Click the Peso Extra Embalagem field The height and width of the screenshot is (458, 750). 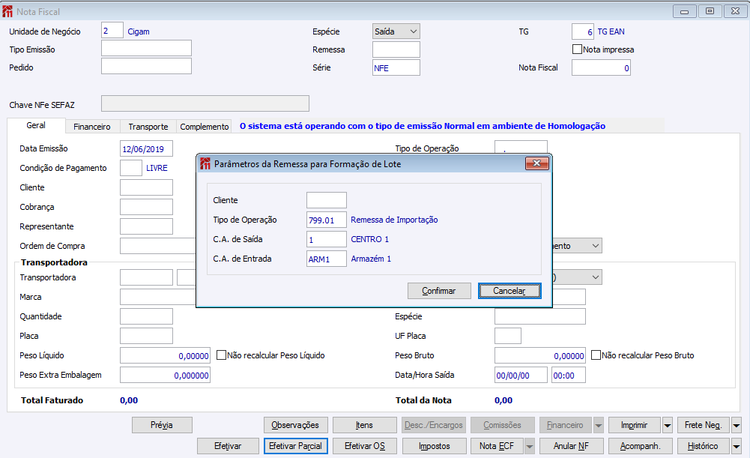(165, 375)
